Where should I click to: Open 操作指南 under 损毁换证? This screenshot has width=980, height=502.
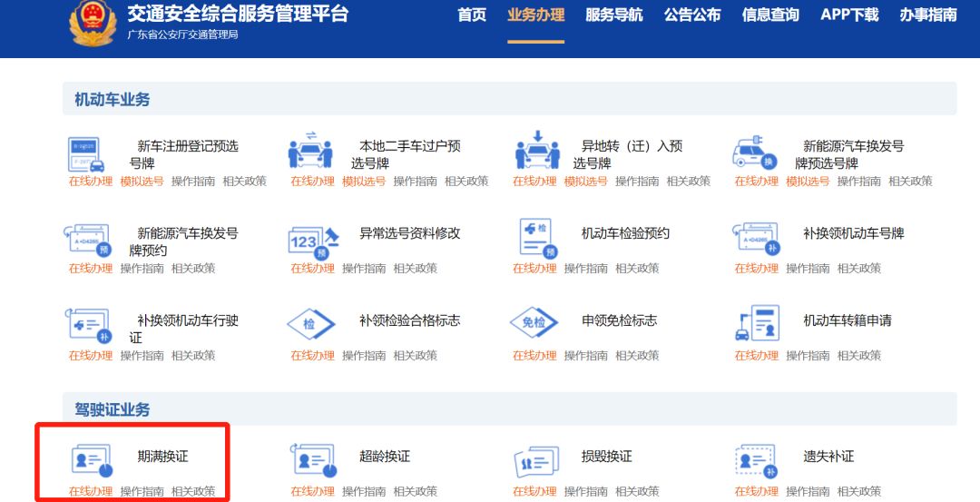(585, 491)
